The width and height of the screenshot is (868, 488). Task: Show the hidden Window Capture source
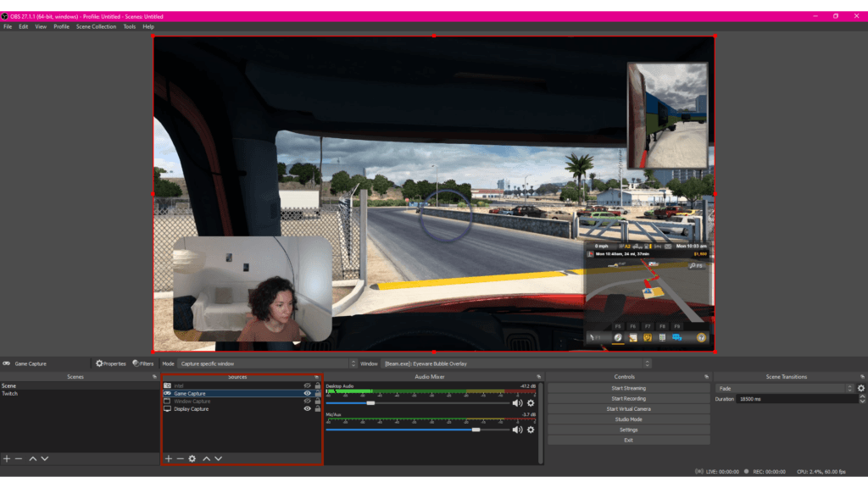coord(307,401)
